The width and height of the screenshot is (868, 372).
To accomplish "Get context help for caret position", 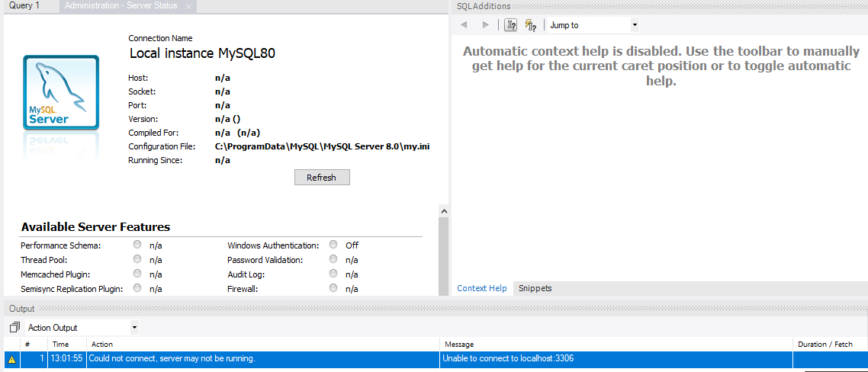I will [x=511, y=25].
